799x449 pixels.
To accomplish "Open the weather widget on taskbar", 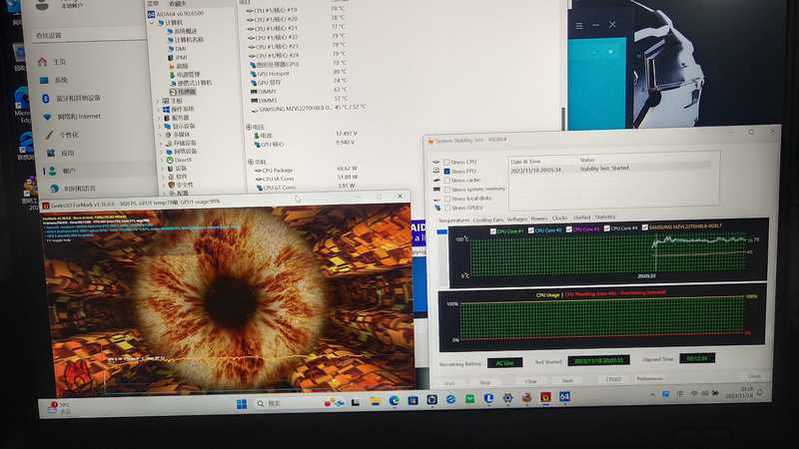I will click(60, 407).
